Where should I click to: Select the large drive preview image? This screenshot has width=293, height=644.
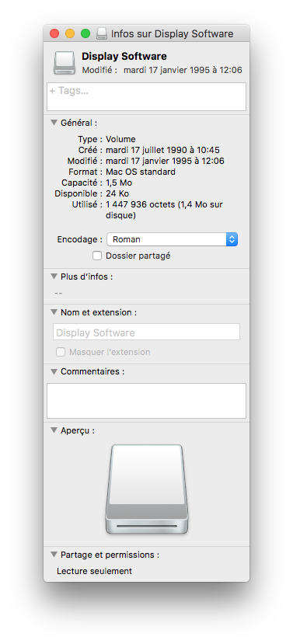click(x=147, y=489)
